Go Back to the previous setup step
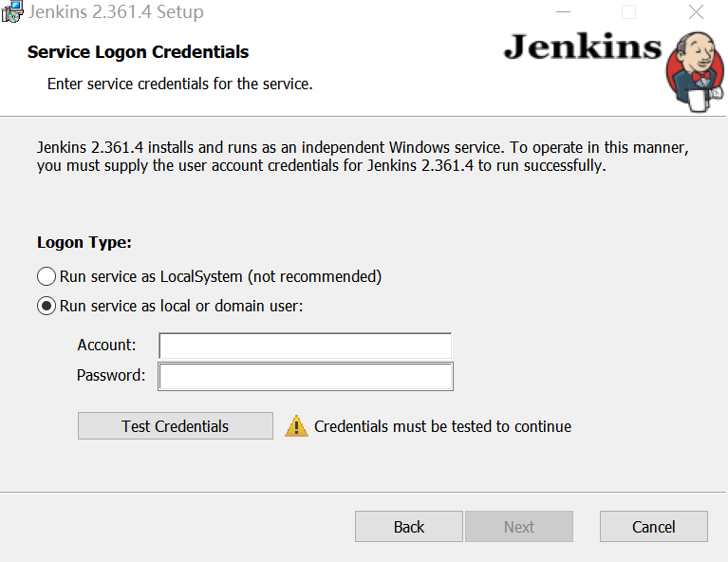Image resolution: width=728 pixels, height=562 pixels. coord(408,527)
